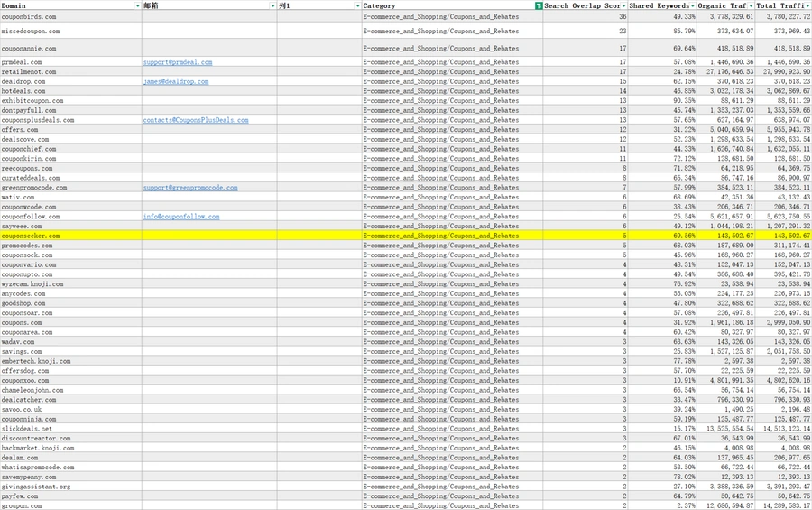
Task: Select organic traffic value 5,040,659.94
Action: (726, 130)
